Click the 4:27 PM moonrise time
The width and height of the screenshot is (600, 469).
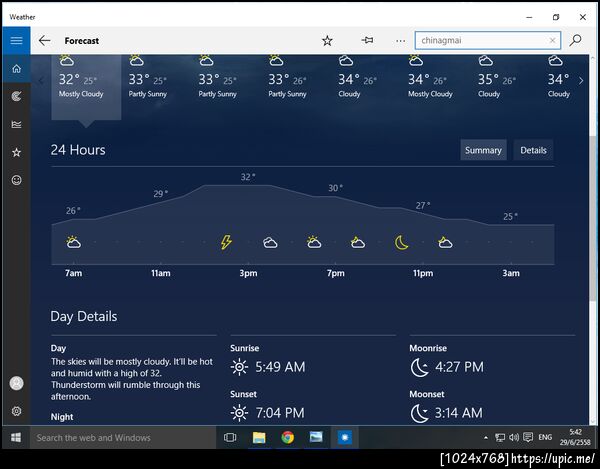click(459, 367)
